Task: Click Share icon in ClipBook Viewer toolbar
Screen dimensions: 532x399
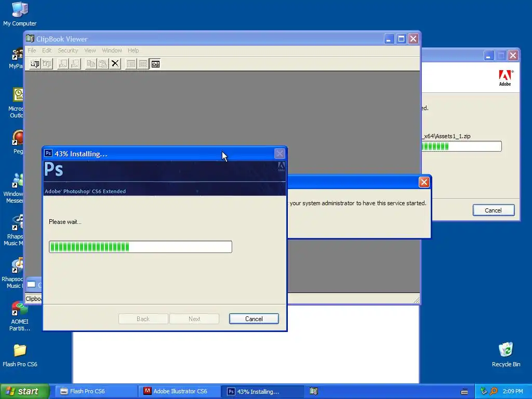Action: pyautogui.click(x=63, y=64)
